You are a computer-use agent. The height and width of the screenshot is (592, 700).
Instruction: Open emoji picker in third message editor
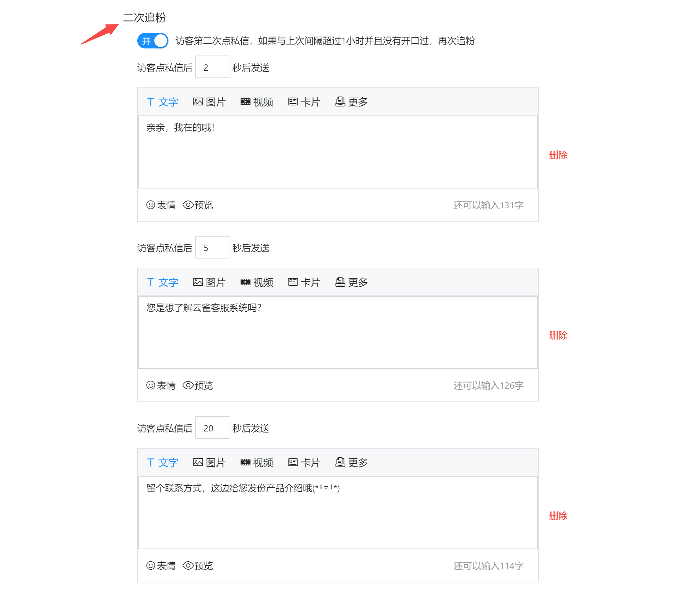pos(161,566)
